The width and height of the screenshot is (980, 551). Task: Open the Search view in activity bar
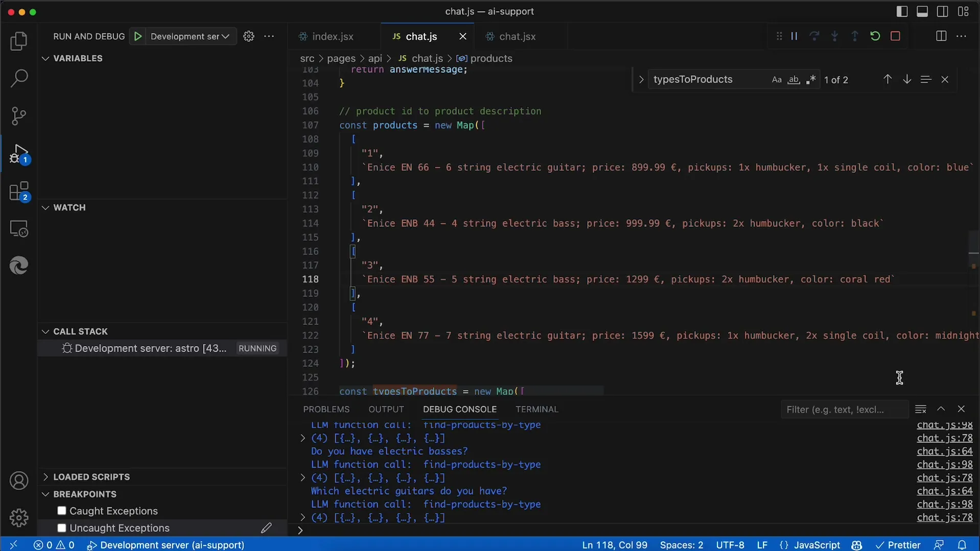click(19, 78)
